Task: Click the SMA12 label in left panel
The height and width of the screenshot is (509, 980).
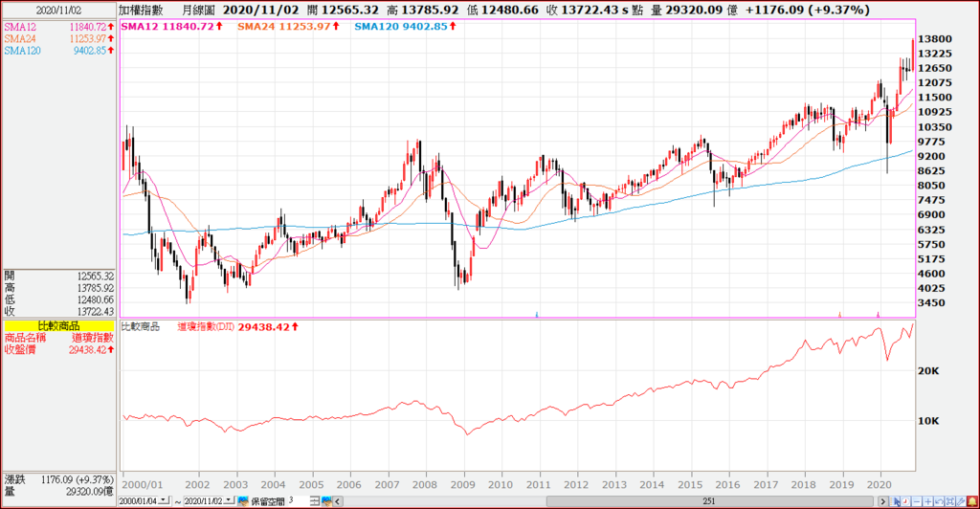Action: coord(20,27)
